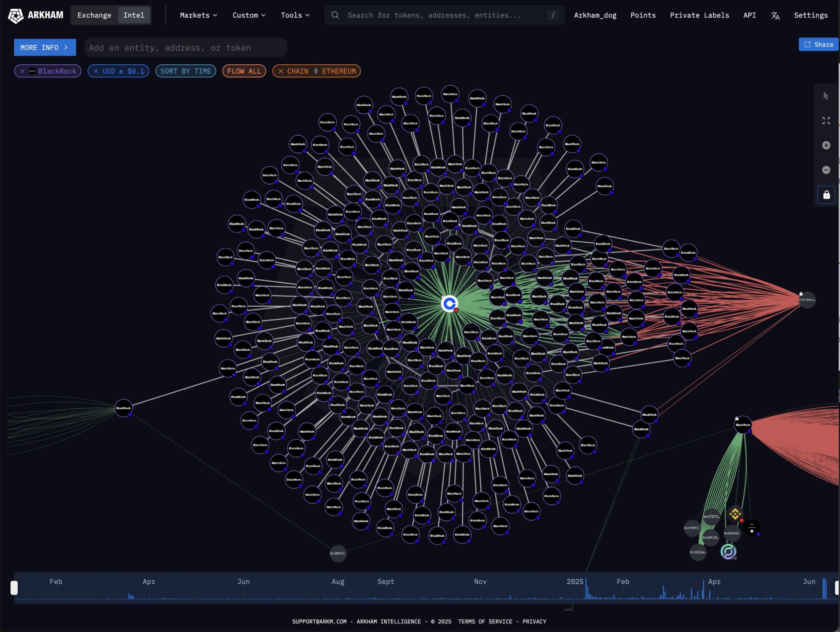This screenshot has width=840, height=632.
Task: Select the central Coinbase node
Action: (449, 304)
